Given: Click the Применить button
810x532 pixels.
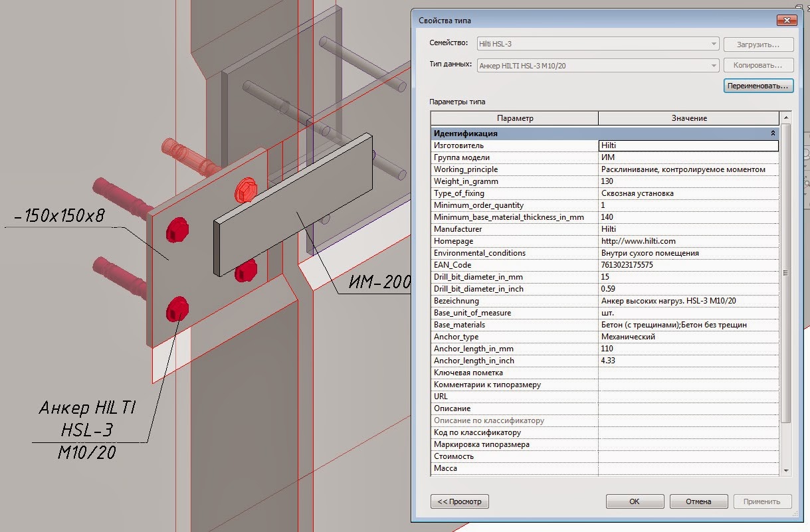Looking at the screenshot, I should click(x=762, y=501).
